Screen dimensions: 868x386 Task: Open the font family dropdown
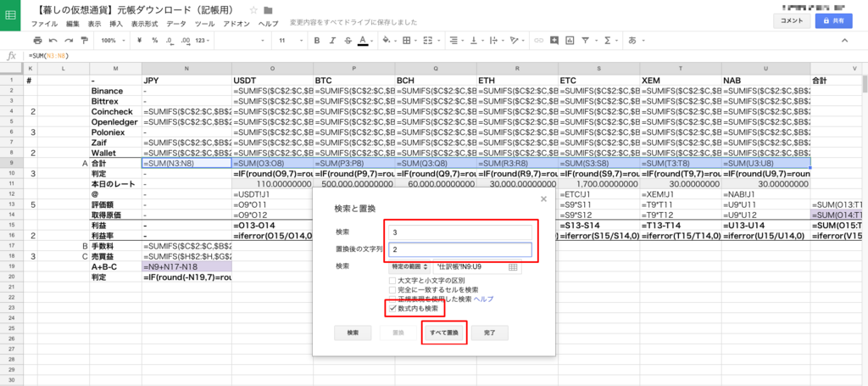(242, 41)
